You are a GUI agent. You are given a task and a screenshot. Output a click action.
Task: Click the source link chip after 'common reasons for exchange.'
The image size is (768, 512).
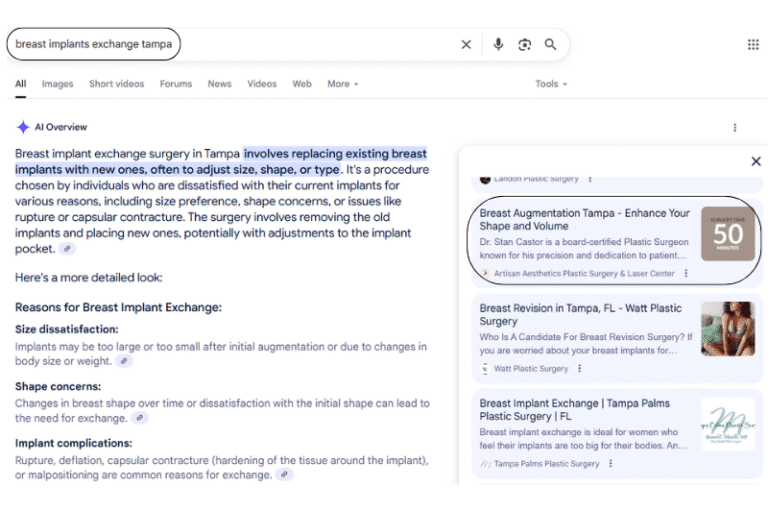tap(284, 474)
